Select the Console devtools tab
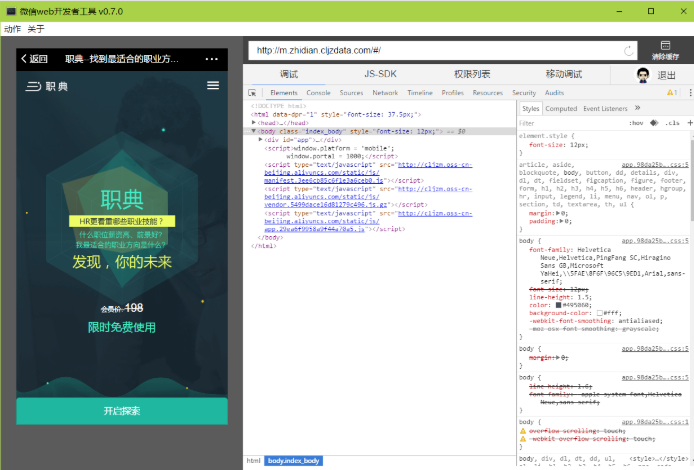 click(x=318, y=92)
